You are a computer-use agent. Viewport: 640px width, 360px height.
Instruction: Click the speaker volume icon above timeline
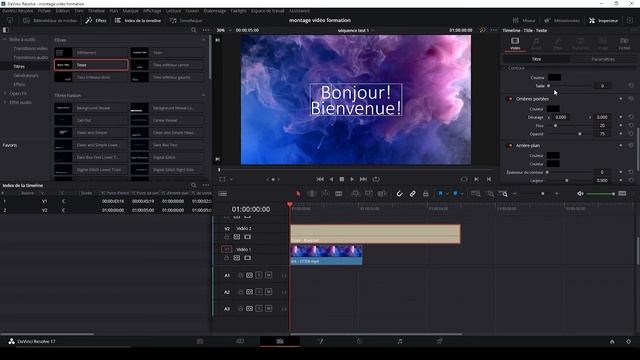click(x=580, y=193)
